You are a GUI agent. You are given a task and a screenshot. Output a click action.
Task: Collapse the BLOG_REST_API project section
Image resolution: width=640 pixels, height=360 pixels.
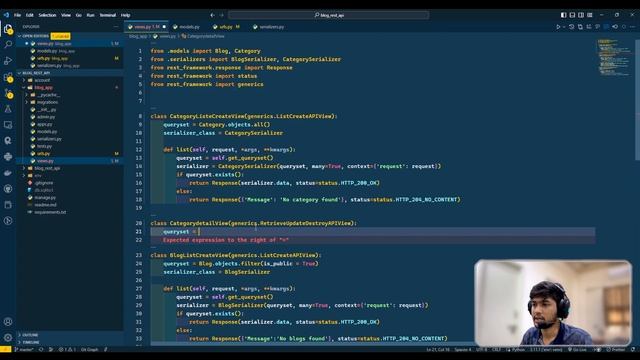point(19,73)
